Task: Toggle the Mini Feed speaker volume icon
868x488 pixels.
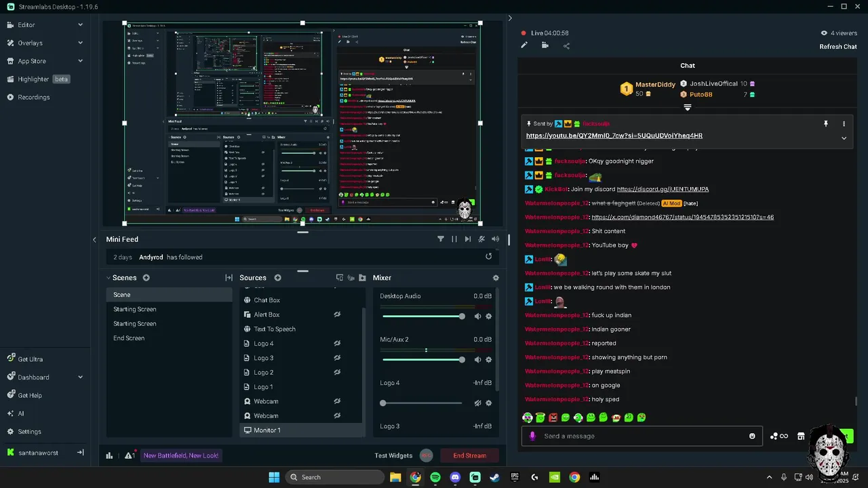Action: point(495,239)
